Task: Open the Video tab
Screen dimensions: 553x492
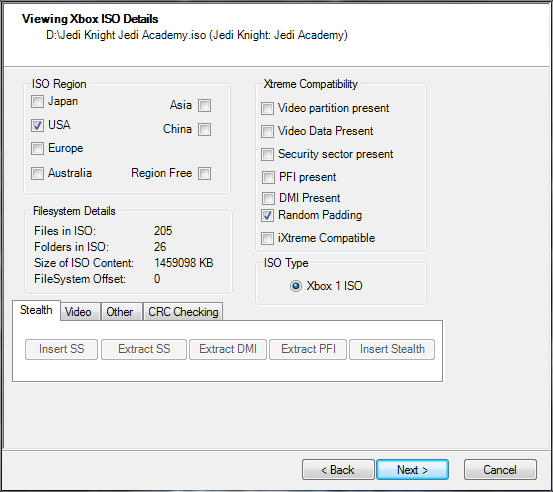Action: tap(80, 312)
